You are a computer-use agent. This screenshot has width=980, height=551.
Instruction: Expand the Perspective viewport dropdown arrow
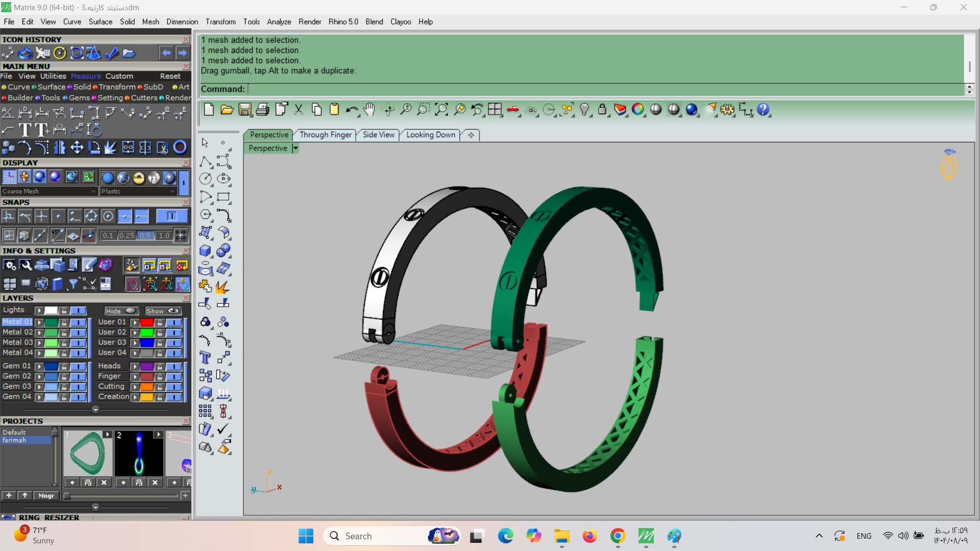point(295,148)
